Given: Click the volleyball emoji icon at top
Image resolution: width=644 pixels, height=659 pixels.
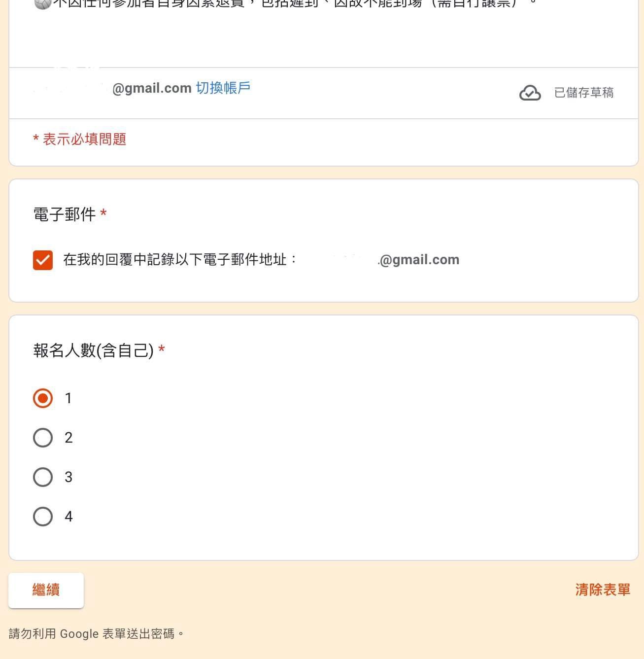Looking at the screenshot, I should point(42,4).
